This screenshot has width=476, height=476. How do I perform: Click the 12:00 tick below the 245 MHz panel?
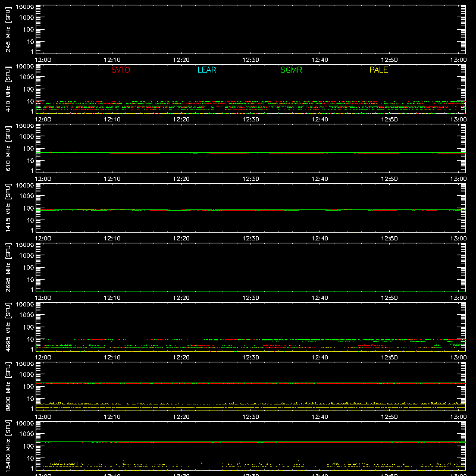point(43,60)
